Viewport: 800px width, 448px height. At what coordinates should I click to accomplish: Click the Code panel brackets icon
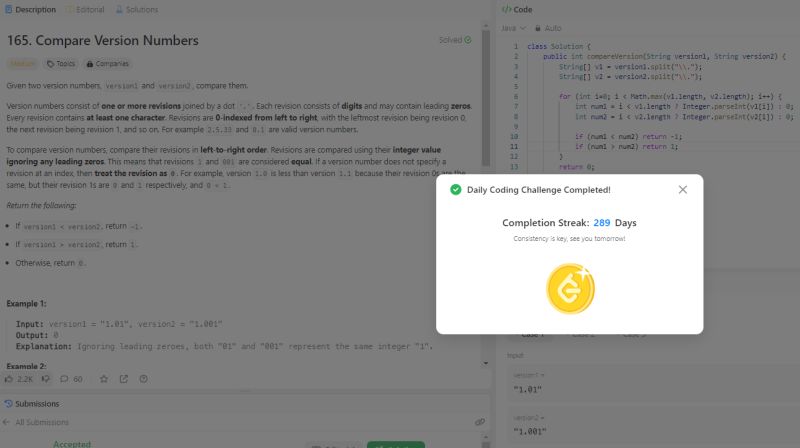(x=506, y=10)
